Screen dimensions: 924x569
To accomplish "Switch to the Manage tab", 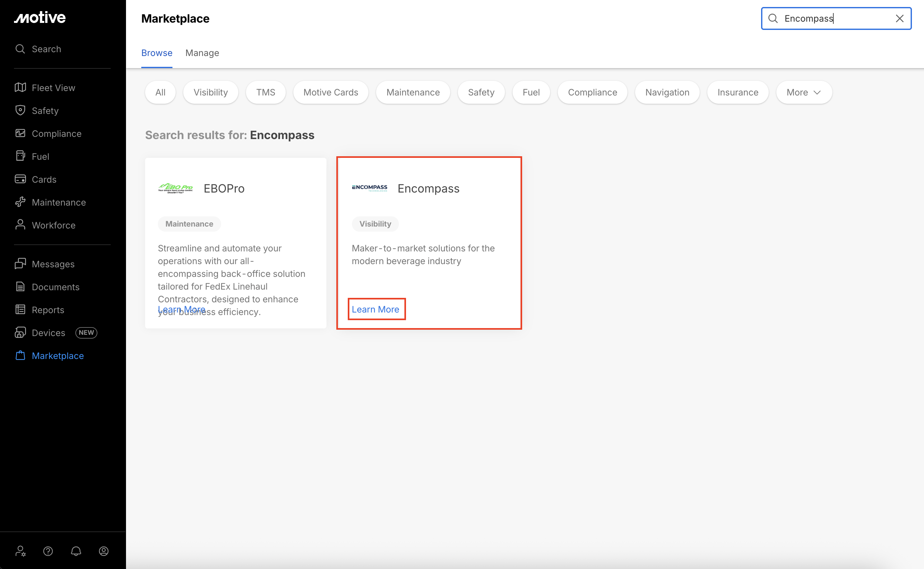I will pyautogui.click(x=202, y=53).
